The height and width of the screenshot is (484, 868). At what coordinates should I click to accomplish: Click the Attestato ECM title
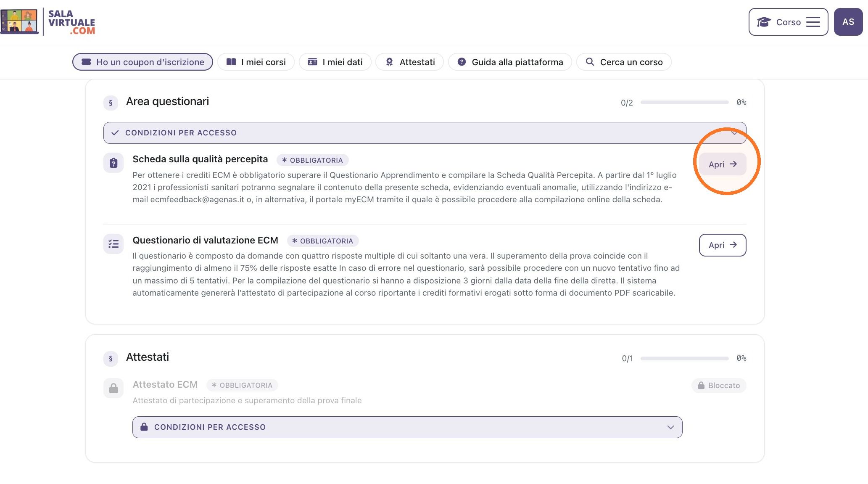[x=165, y=385]
